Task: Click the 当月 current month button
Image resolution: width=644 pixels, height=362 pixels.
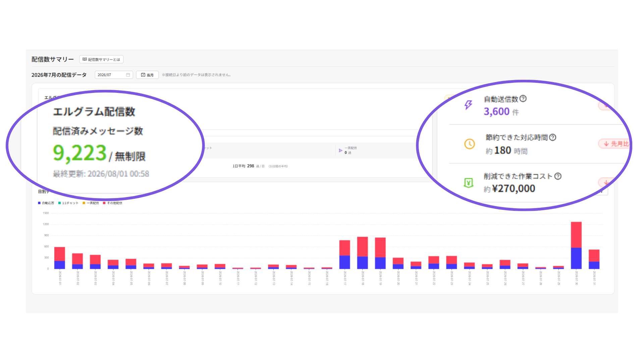Action: [x=147, y=75]
